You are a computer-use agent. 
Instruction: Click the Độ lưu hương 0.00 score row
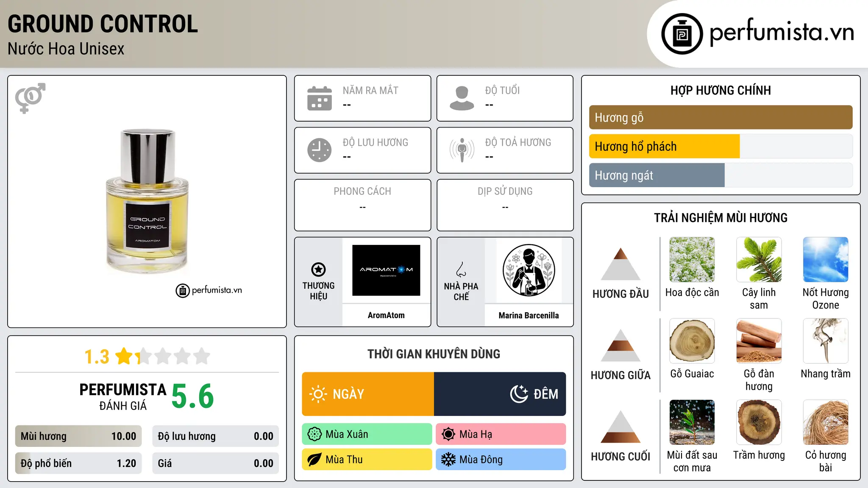215,436
